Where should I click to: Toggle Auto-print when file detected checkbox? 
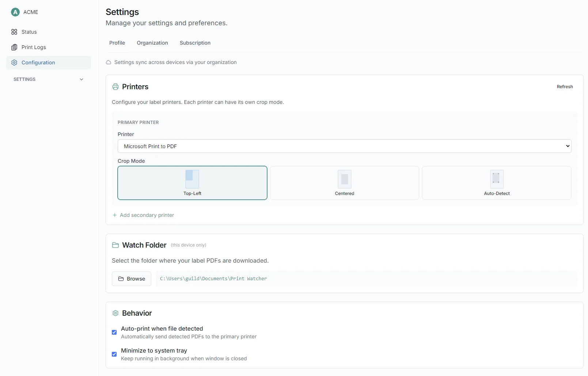(x=114, y=332)
